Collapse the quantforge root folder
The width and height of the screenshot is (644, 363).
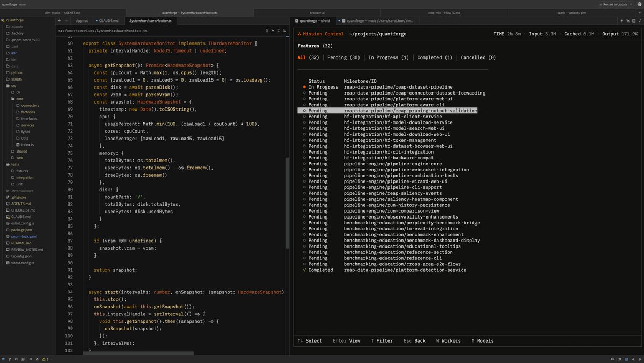tap(14, 20)
